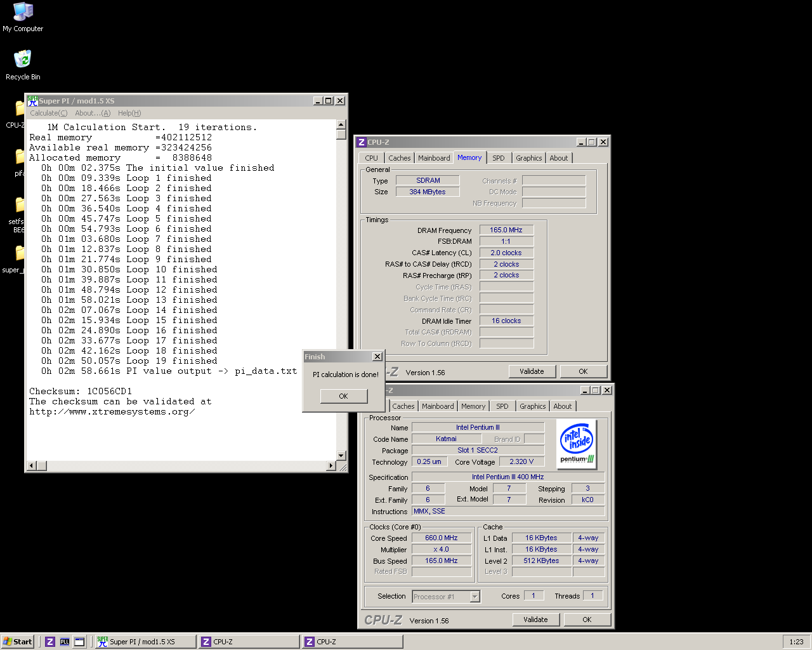
Task: Open the Help menu in Super PI
Action: tap(129, 113)
